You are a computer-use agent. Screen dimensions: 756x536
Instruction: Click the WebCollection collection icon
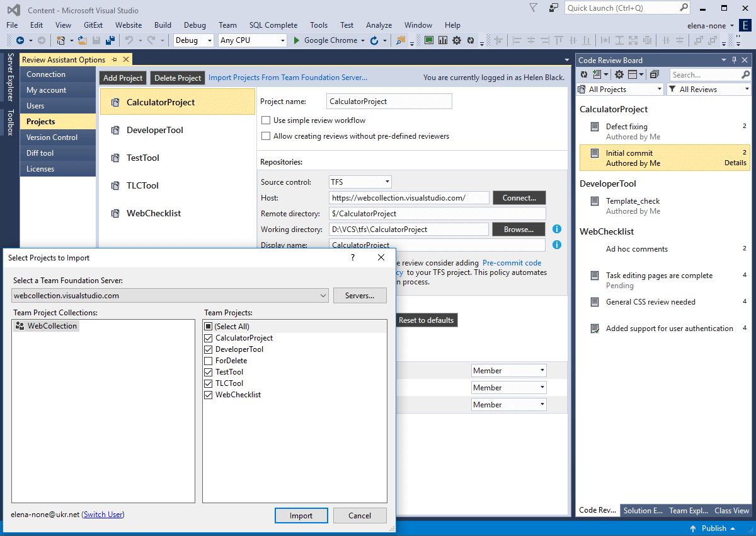pos(20,326)
